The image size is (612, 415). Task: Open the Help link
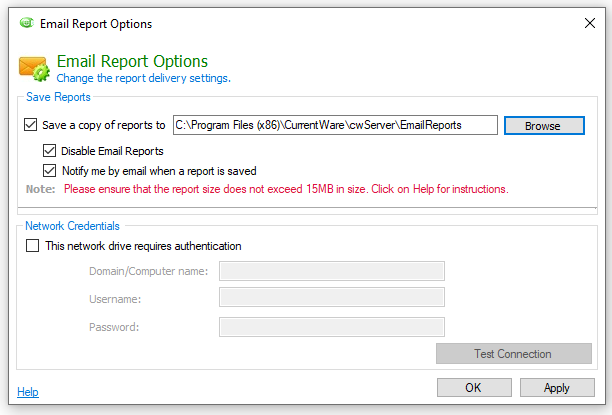pyautogui.click(x=28, y=392)
